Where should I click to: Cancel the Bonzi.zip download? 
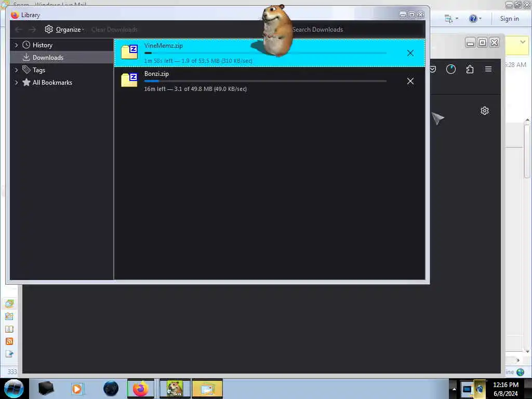click(x=410, y=81)
